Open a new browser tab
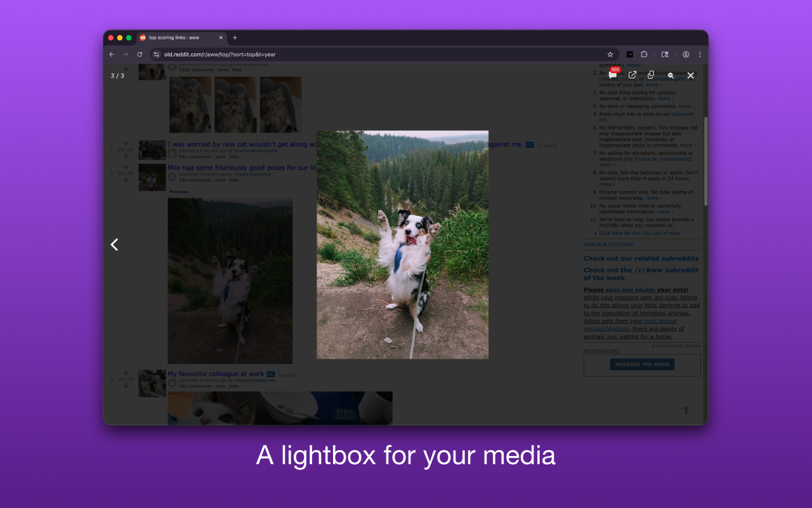 pyautogui.click(x=235, y=37)
